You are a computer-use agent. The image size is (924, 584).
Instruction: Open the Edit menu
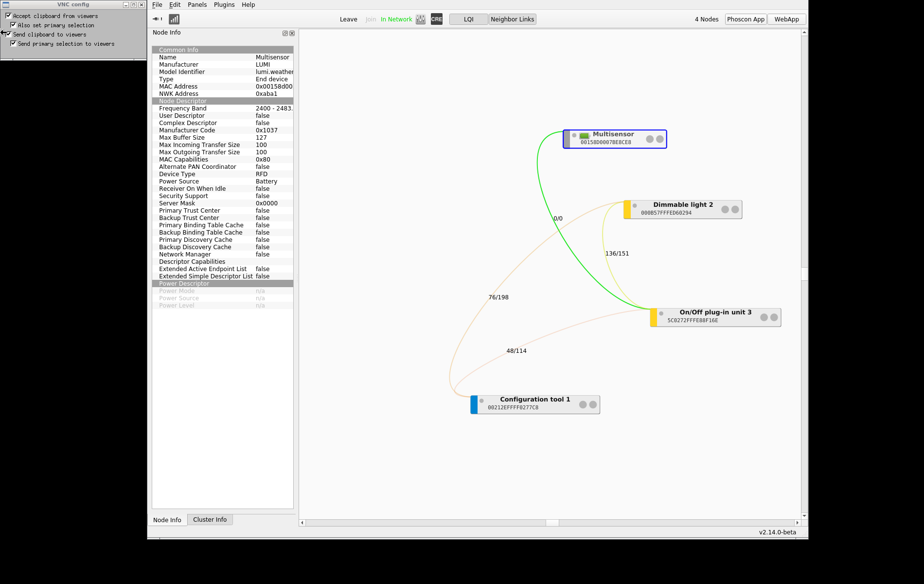pyautogui.click(x=175, y=5)
